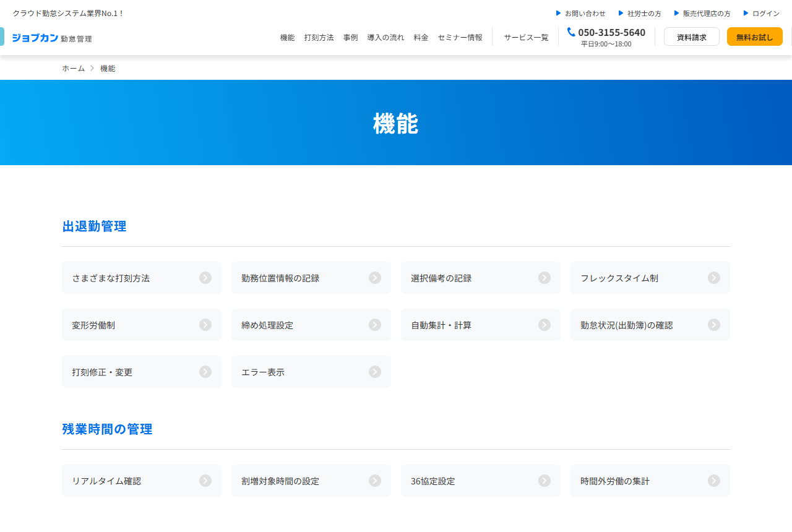Open the 変形労働制 feature card
The height and width of the screenshot is (532, 792).
pyautogui.click(x=142, y=325)
